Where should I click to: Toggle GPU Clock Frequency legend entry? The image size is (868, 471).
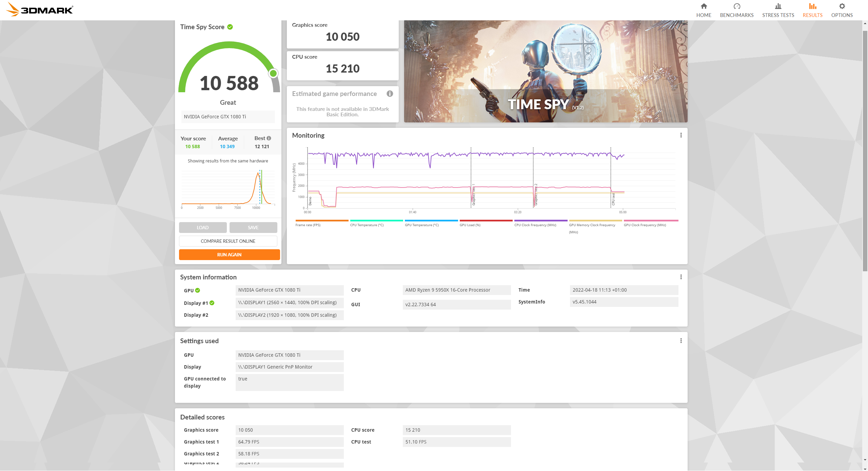tap(651, 223)
